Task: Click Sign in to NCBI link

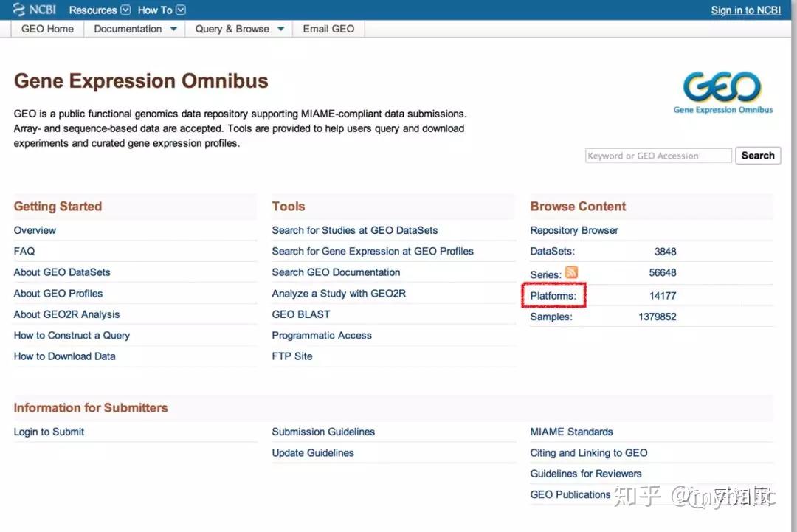Action: click(x=745, y=10)
